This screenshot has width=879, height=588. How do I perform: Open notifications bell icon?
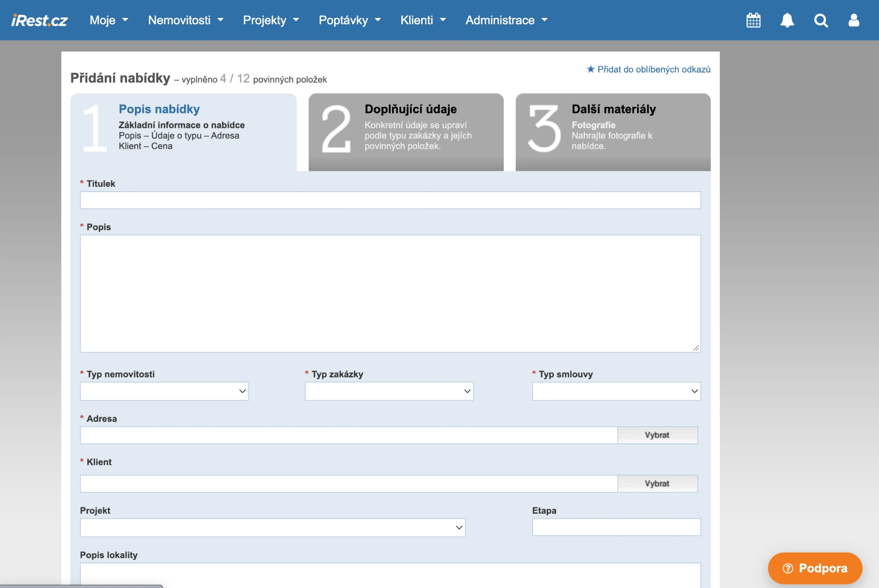pos(787,20)
